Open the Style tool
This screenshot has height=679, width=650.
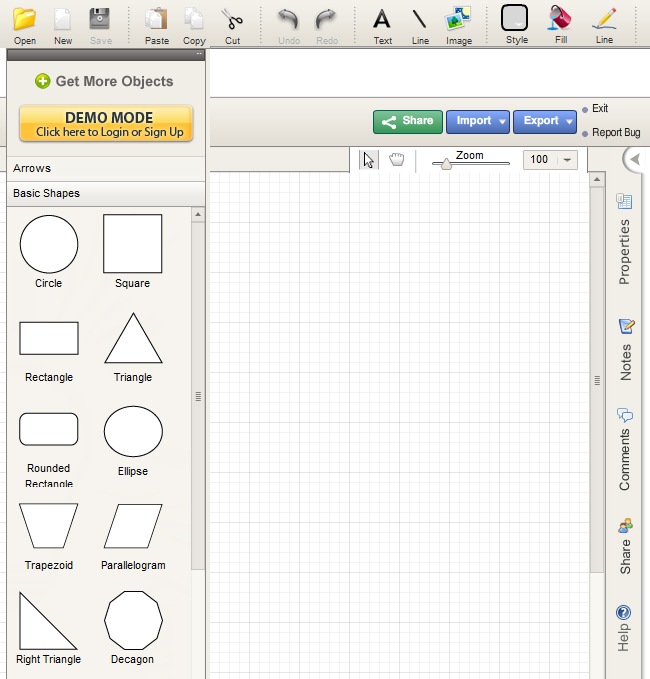(x=515, y=20)
